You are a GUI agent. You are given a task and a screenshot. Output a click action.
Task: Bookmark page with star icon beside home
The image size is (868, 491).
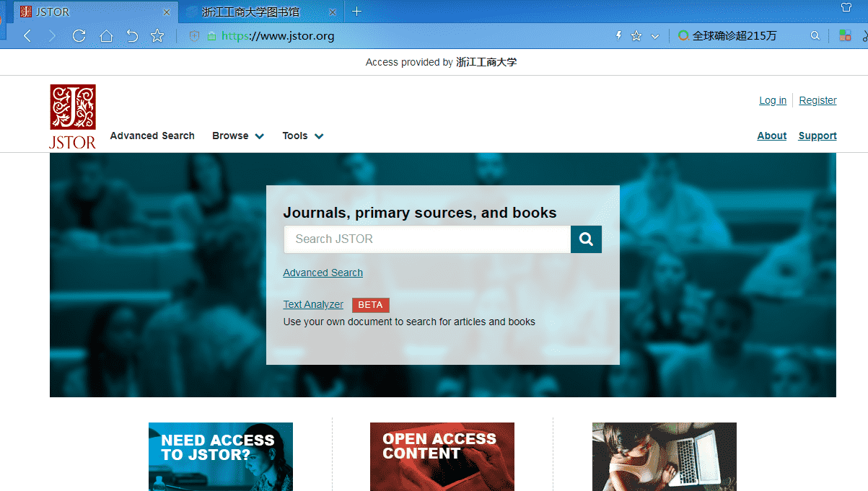(157, 36)
